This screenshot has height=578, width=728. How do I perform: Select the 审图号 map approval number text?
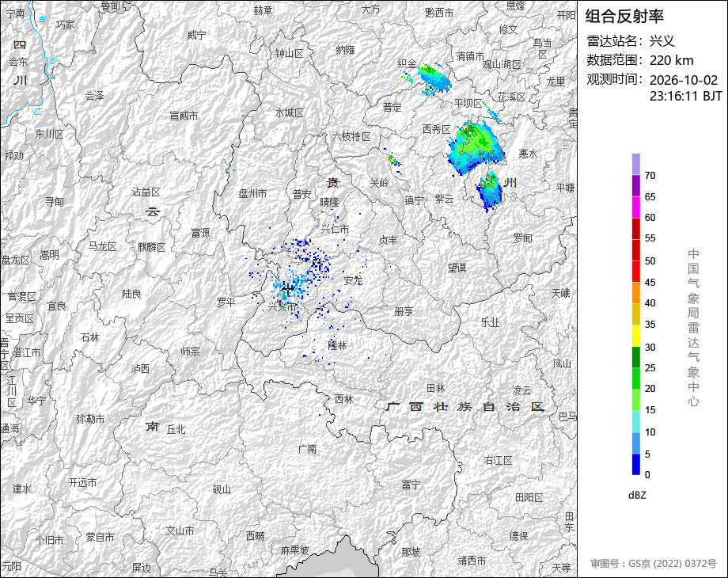tap(654, 564)
